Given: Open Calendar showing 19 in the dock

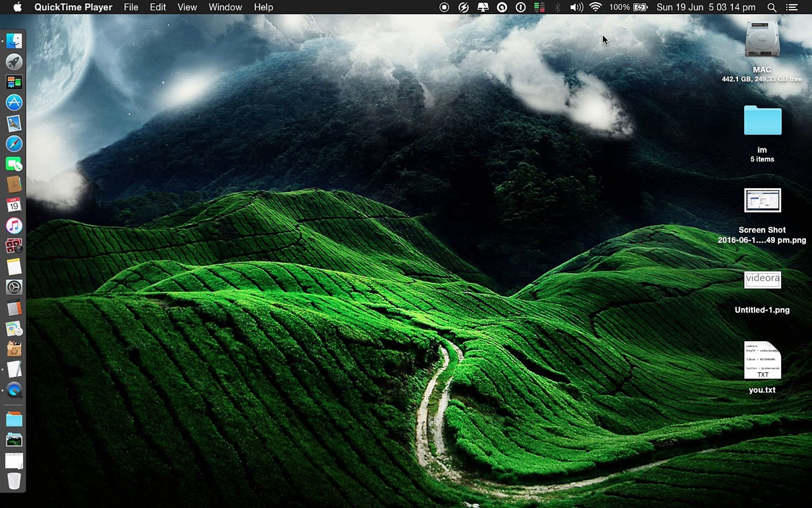Looking at the screenshot, I should [14, 205].
